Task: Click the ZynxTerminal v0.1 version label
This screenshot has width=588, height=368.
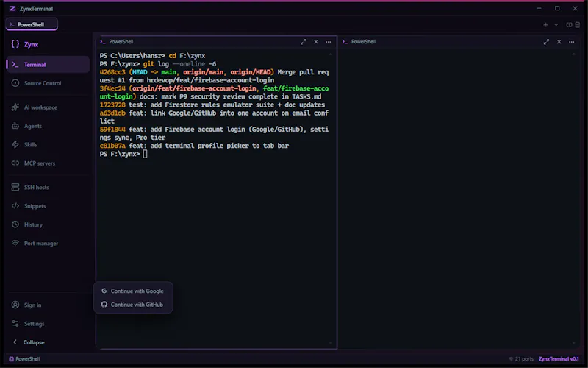Action: coord(559,359)
